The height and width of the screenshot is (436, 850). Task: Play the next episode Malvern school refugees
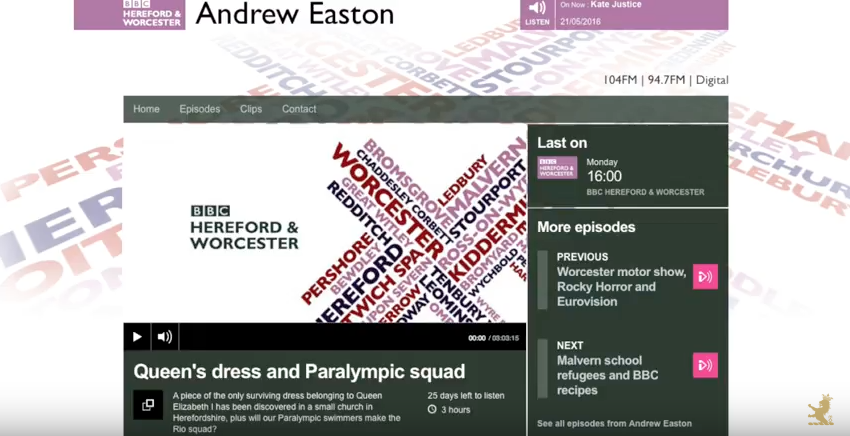(705, 365)
